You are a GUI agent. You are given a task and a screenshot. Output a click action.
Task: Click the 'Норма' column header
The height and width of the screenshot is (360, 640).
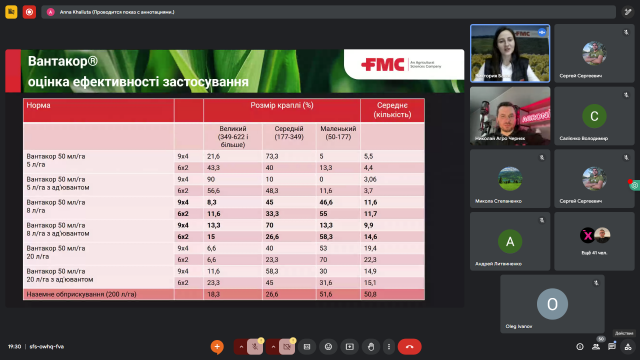click(38, 105)
